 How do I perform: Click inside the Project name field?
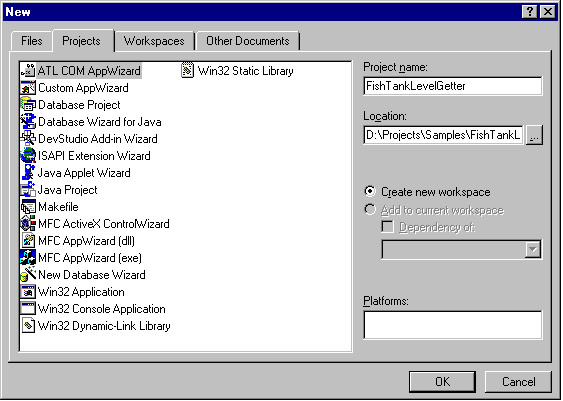pyautogui.click(x=453, y=86)
